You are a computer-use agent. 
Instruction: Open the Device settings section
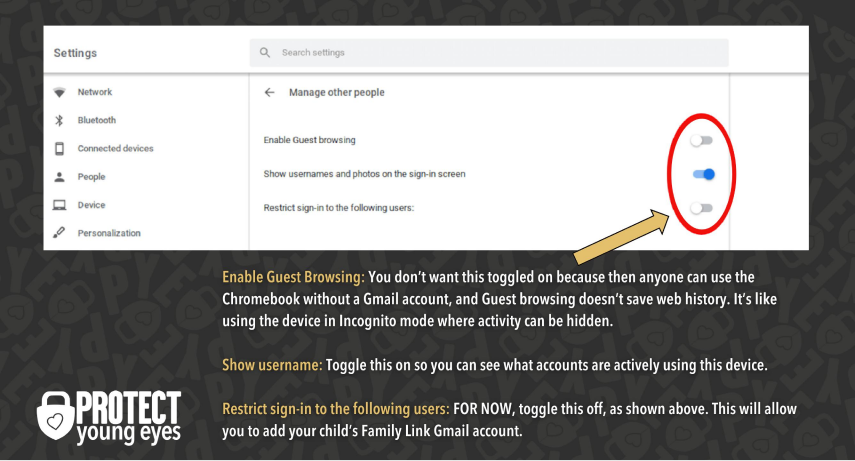coord(91,205)
